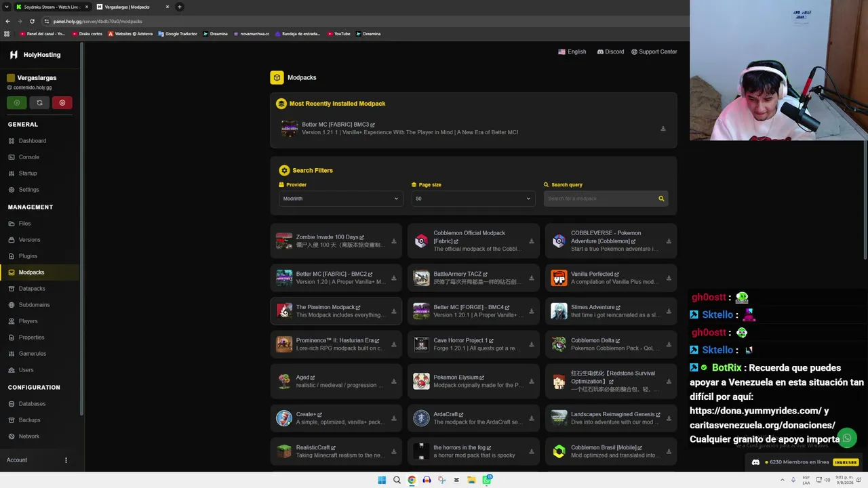The height and width of the screenshot is (488, 868).
Task: Open the RealisticCraft modpack link
Action: click(333, 448)
